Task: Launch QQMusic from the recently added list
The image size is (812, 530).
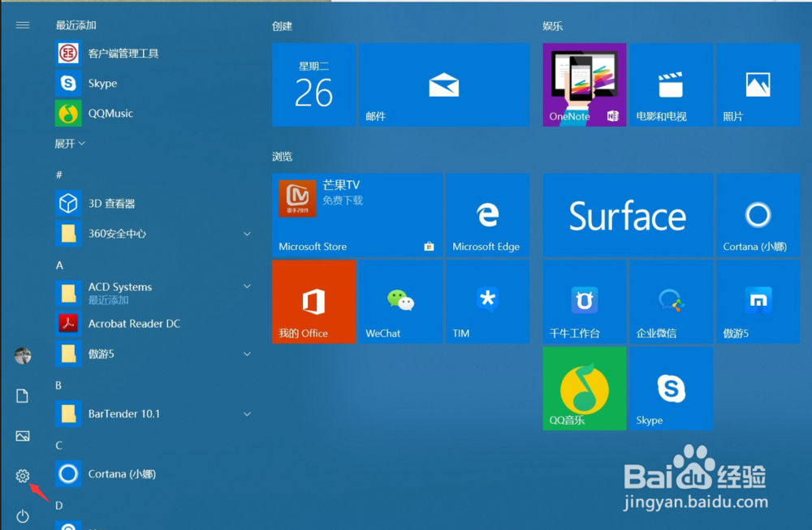Action: tap(153, 114)
